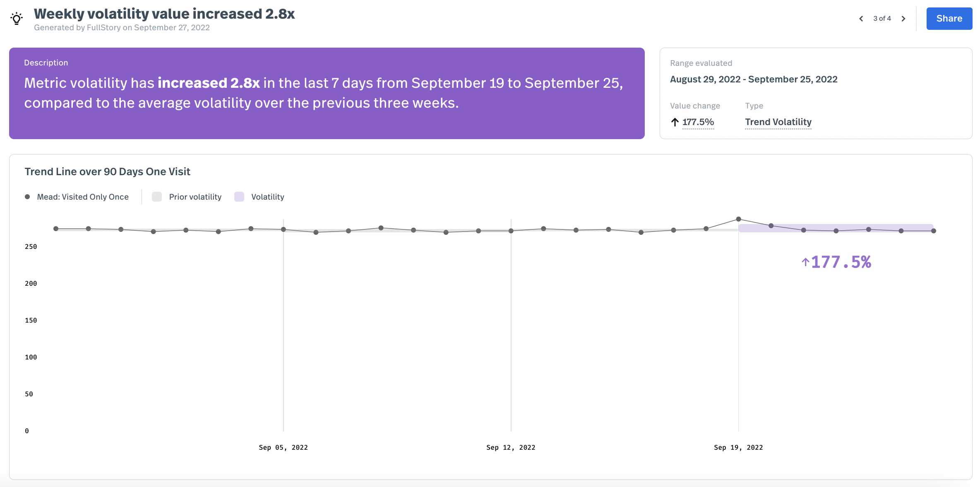Click the 3 of 4 page indicator
This screenshot has width=980, height=487.
point(882,19)
